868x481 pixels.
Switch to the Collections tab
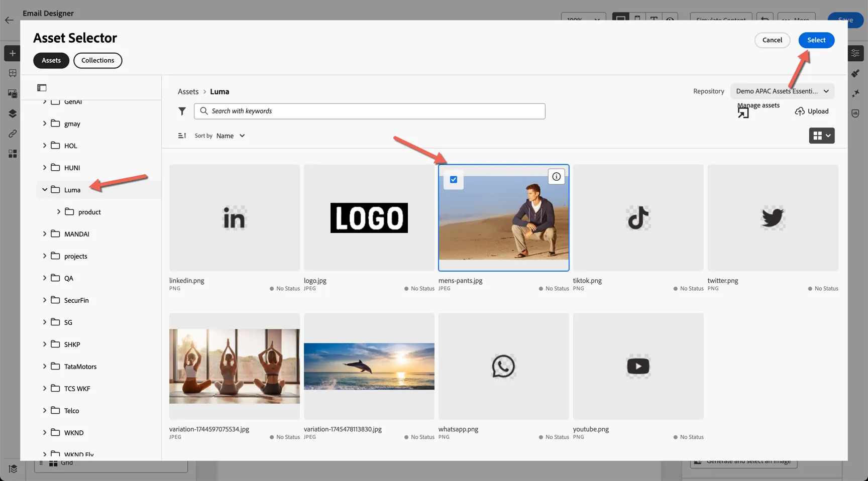(98, 60)
